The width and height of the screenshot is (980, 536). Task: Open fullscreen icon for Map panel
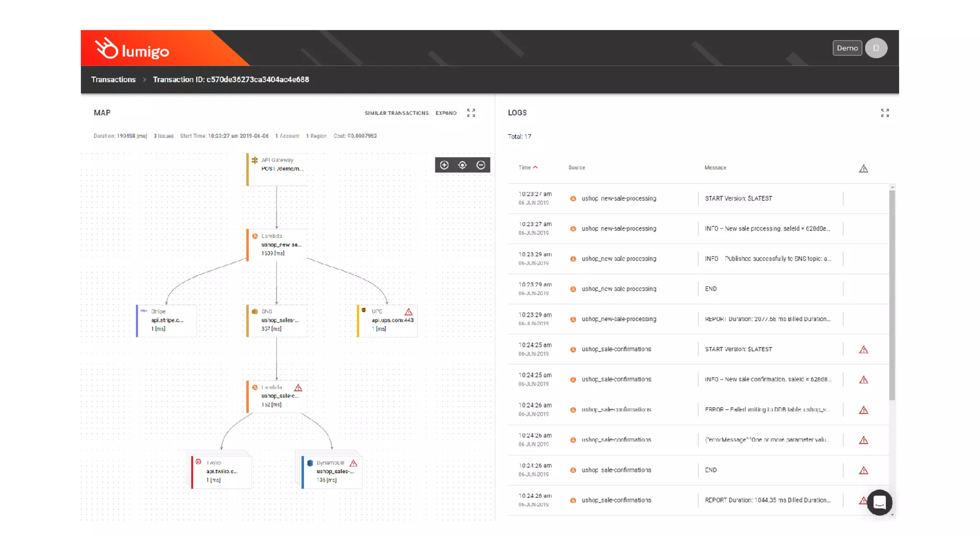[471, 113]
